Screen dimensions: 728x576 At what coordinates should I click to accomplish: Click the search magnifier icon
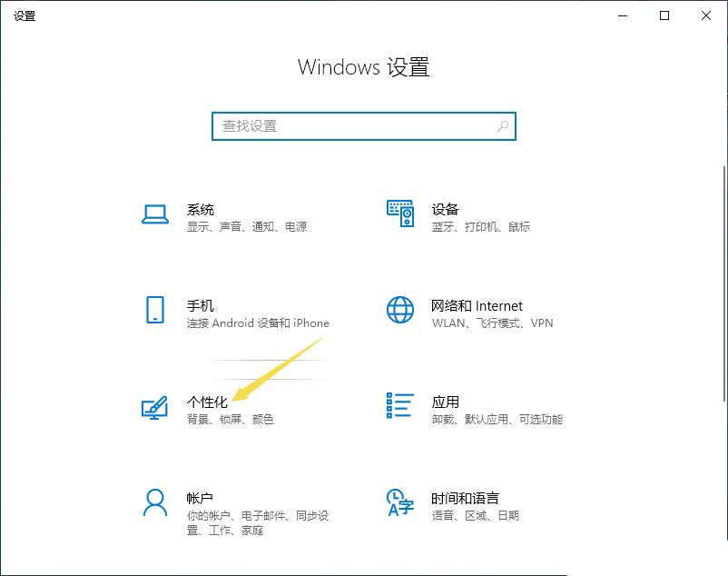(502, 126)
